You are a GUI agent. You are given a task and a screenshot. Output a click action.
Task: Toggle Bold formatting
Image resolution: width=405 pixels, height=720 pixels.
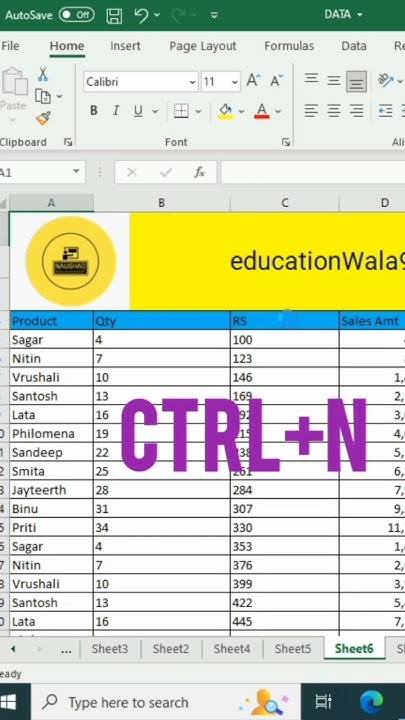tap(94, 111)
